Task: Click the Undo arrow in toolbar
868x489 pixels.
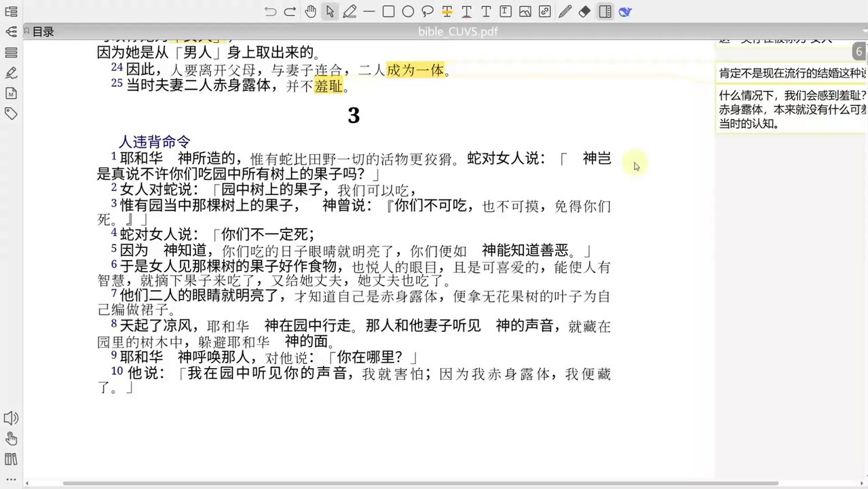Action: 271,12
